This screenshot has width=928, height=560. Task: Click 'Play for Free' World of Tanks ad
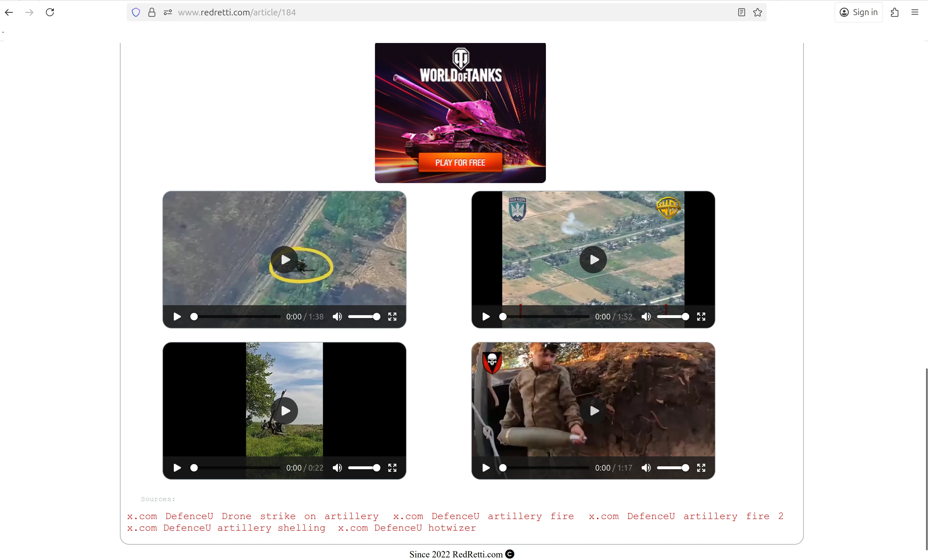point(460,163)
